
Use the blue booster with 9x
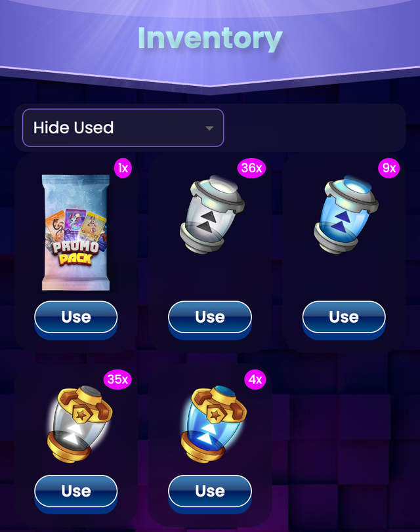coord(344,317)
